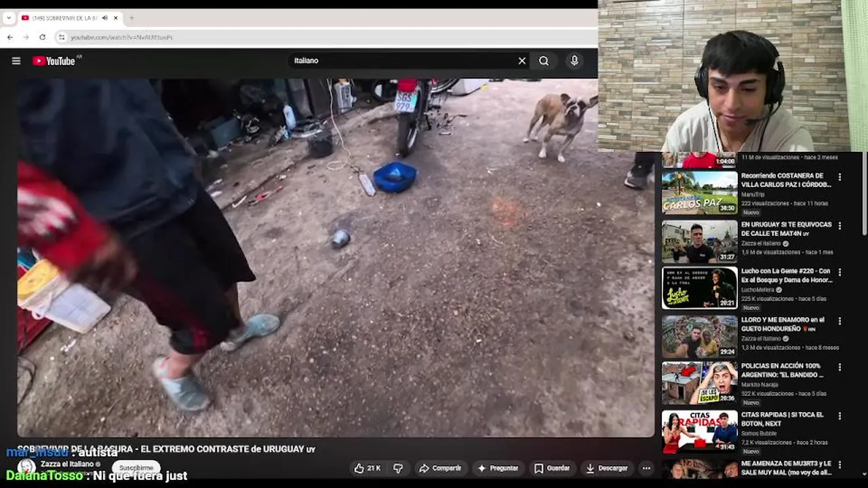868x488 pixels.
Task: Open 'EN URUGUAY SI TE EQUIVOCAS DE CALLE' title
Action: 786,229
